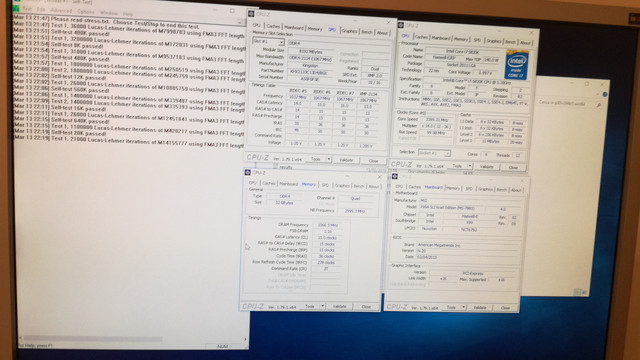Switch to the Caches tab in the Memory window
The width and height of the screenshot is (640, 360).
[269, 183]
